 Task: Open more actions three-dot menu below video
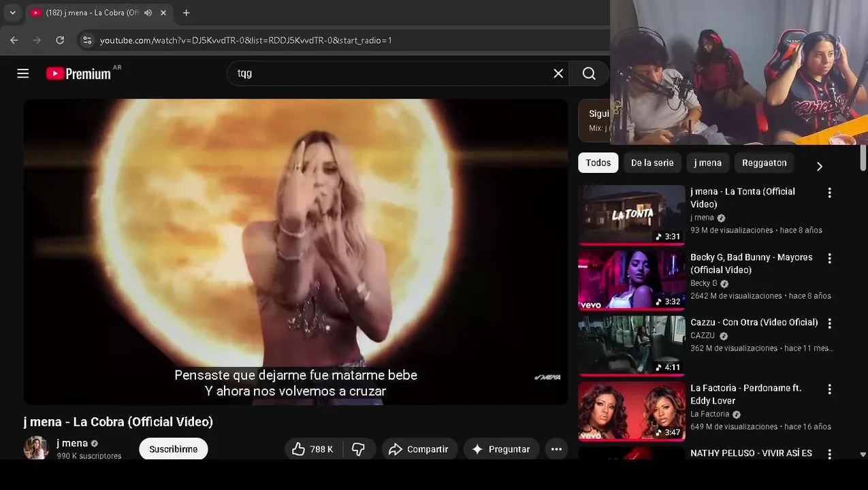point(556,449)
